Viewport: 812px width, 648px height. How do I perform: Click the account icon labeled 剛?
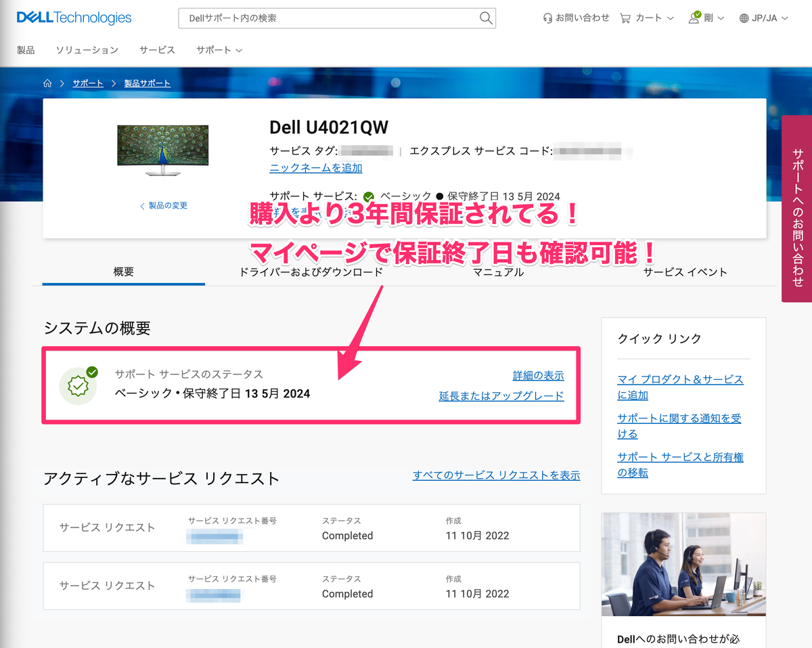[x=694, y=18]
